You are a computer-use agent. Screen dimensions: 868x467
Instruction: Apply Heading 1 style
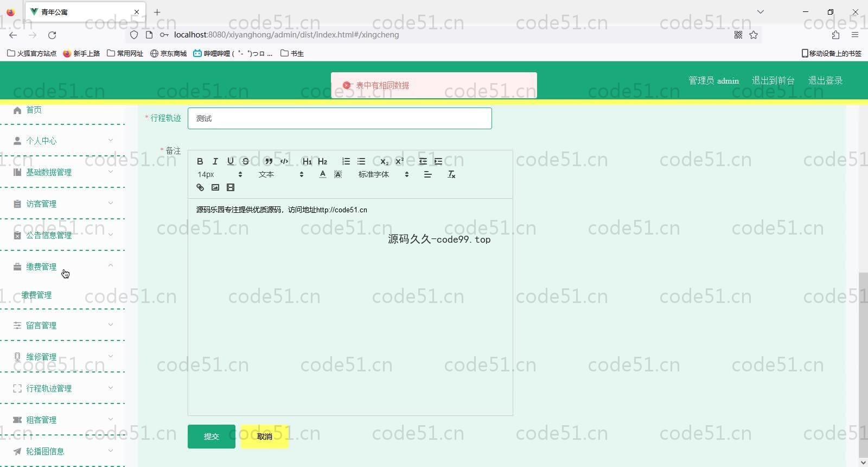[x=307, y=161]
